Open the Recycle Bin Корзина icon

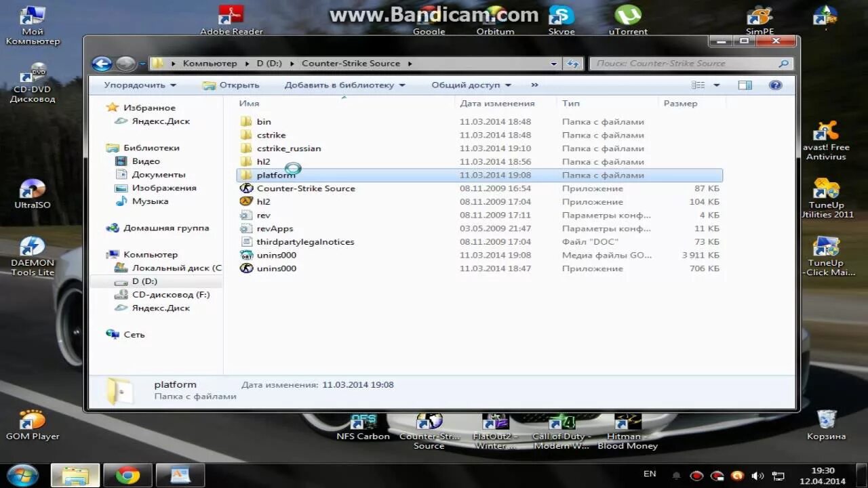(x=826, y=425)
